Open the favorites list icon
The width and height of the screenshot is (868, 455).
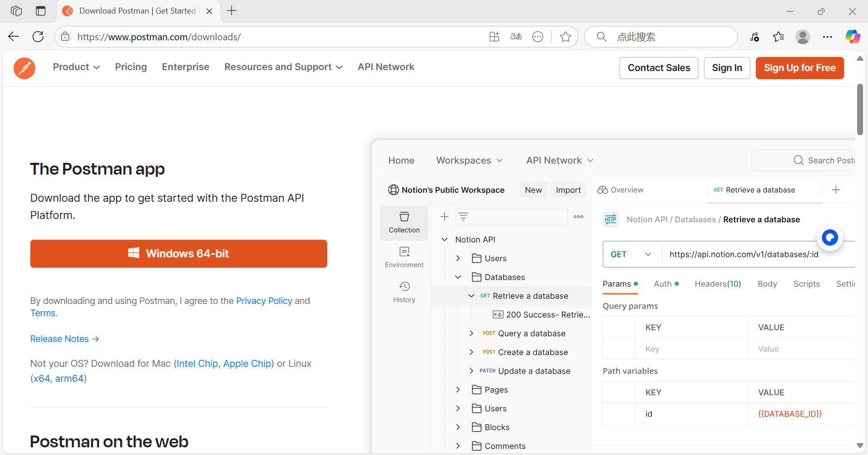click(778, 37)
